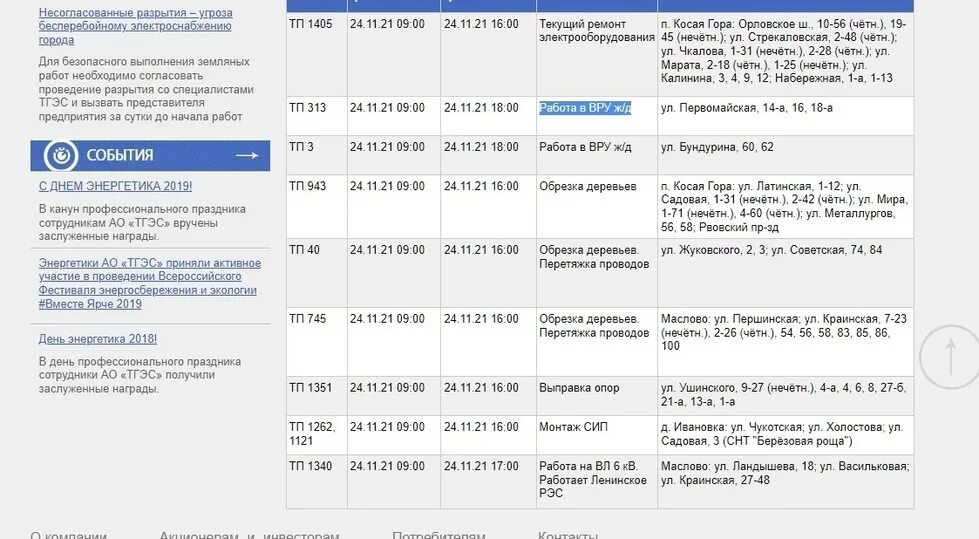Viewport: 979px width, 539px height.
Task: Click table cell ТП 1351
Action: point(317,396)
